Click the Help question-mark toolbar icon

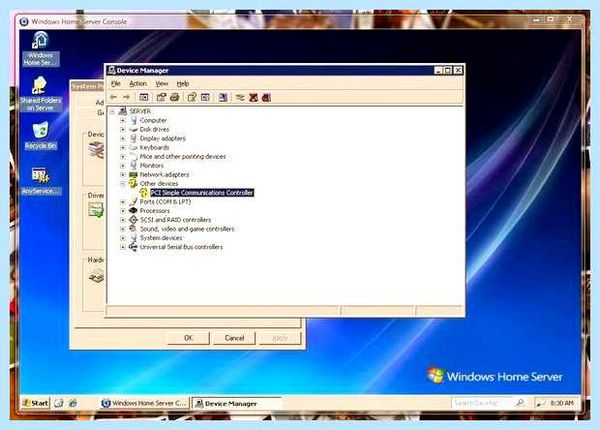[192, 97]
